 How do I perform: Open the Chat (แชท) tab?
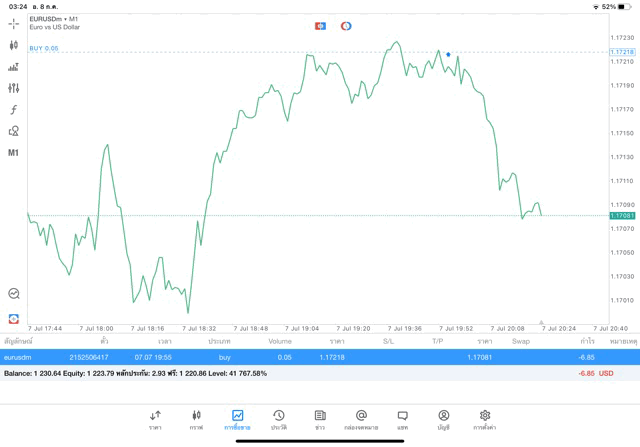point(402,419)
